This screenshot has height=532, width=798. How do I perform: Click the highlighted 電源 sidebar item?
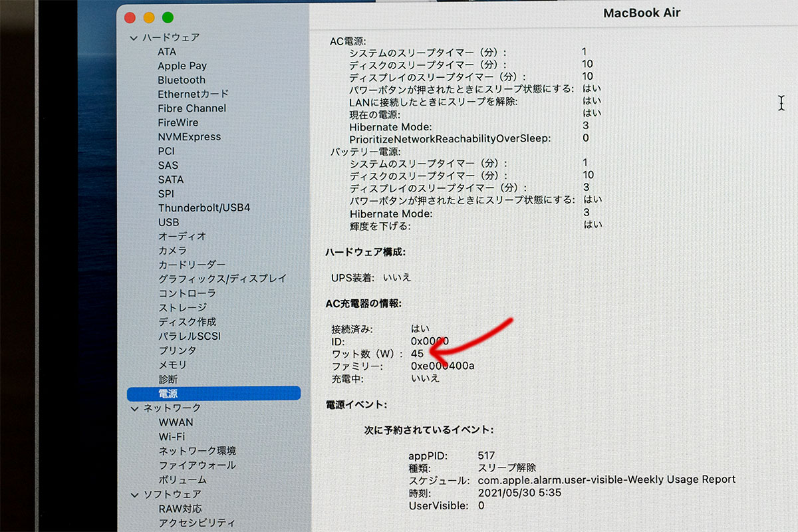213,394
